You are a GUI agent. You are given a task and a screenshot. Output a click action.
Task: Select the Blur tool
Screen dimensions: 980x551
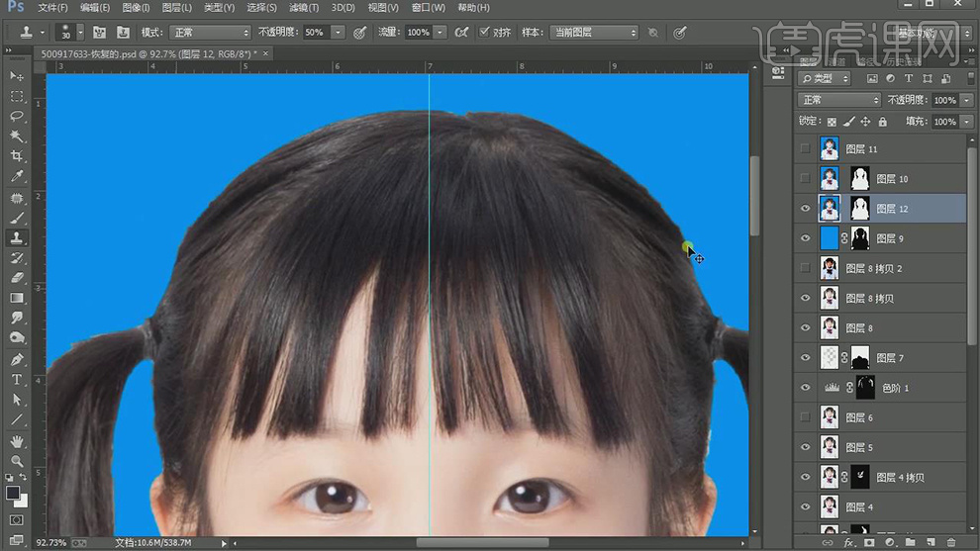17,318
